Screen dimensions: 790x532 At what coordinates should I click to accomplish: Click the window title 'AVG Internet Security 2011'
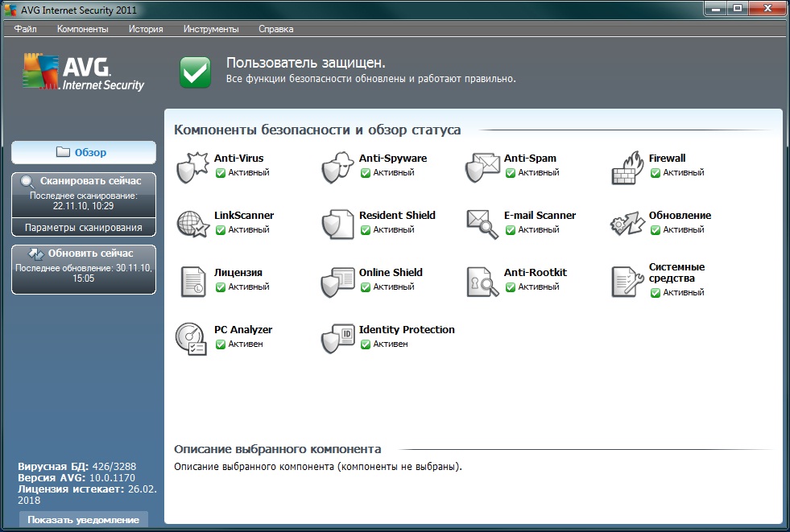click(79, 10)
